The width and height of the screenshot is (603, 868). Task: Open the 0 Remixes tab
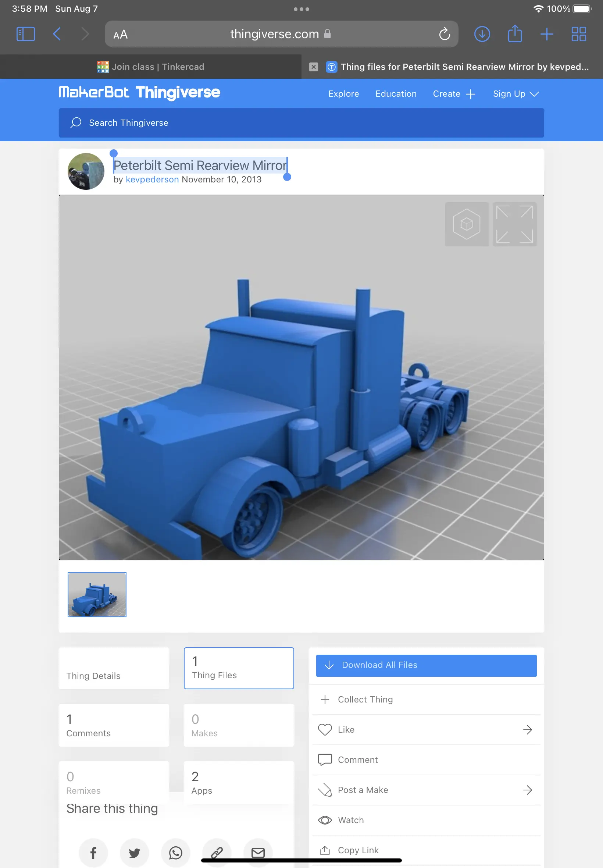coord(114,782)
